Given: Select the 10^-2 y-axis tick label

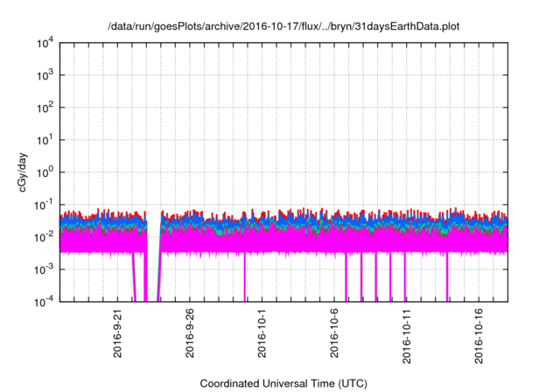Looking at the screenshot, I should click(45, 236).
